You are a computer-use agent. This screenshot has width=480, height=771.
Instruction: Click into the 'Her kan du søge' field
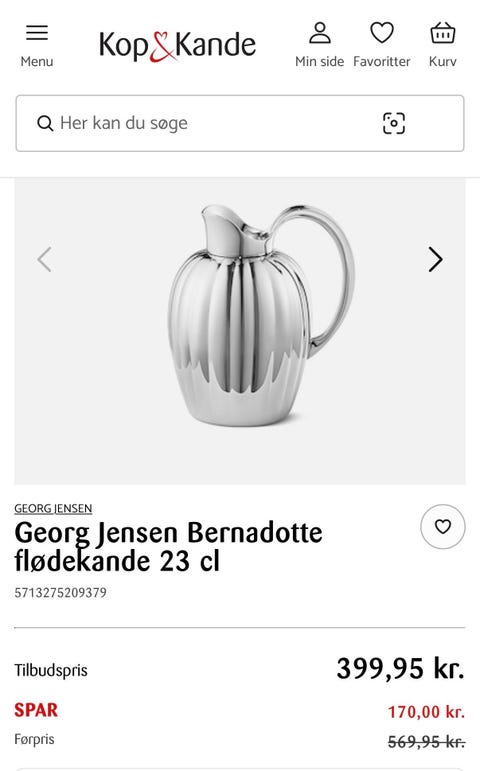tap(240, 123)
